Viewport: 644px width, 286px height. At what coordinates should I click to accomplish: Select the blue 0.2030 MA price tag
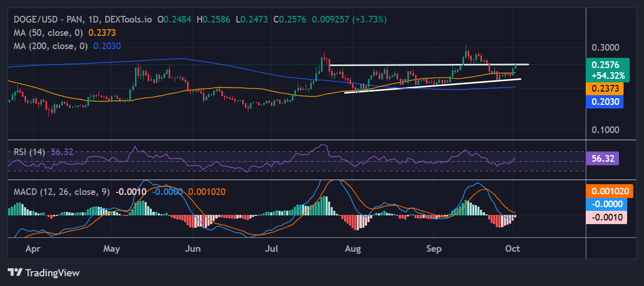(x=605, y=101)
